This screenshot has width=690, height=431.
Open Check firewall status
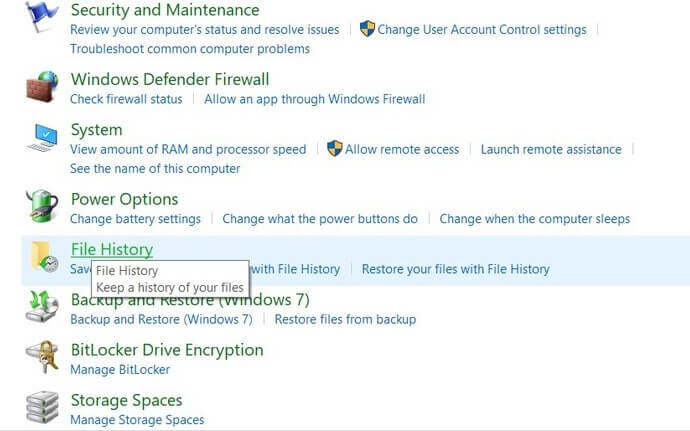tap(126, 99)
